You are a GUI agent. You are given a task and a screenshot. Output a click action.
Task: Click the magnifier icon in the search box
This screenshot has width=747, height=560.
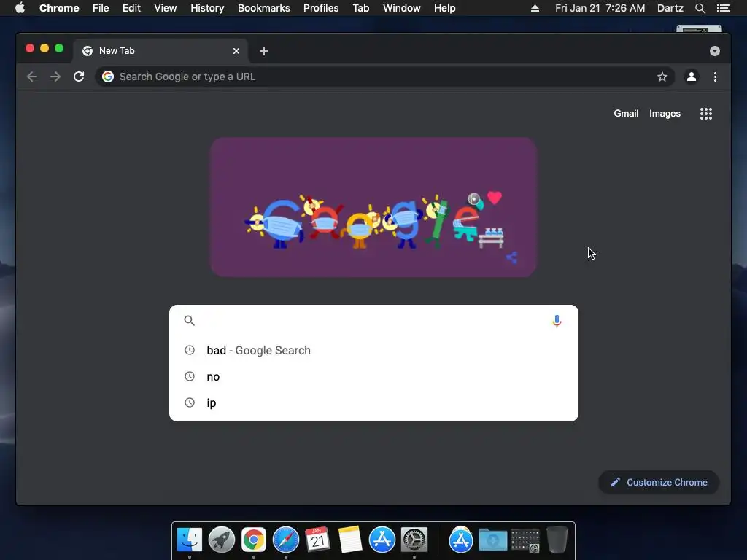189,321
